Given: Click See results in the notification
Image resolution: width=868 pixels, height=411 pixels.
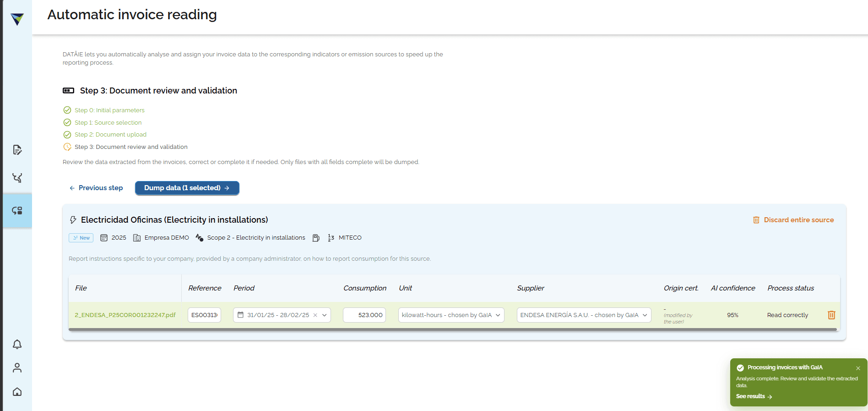Looking at the screenshot, I should (754, 396).
